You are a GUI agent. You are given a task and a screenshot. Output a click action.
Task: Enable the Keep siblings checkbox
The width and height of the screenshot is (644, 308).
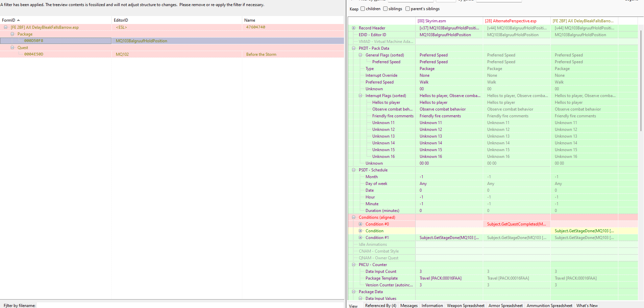point(385,9)
